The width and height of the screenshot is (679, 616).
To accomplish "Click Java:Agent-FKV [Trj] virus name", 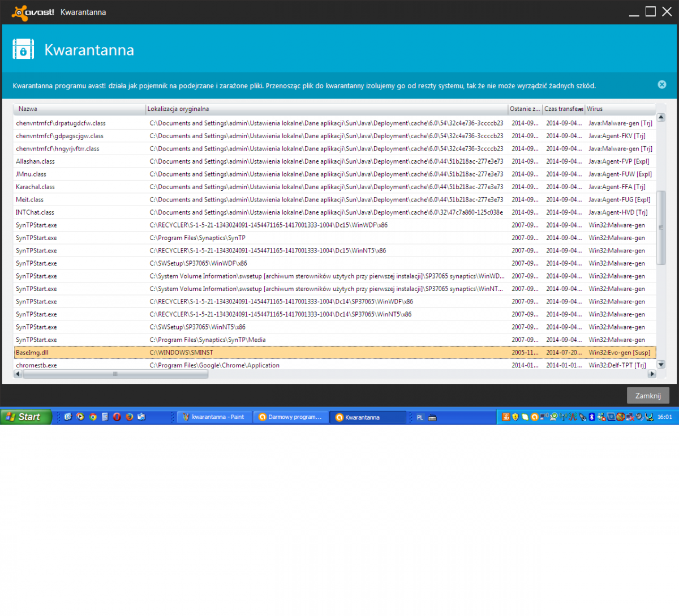I will (x=617, y=136).
